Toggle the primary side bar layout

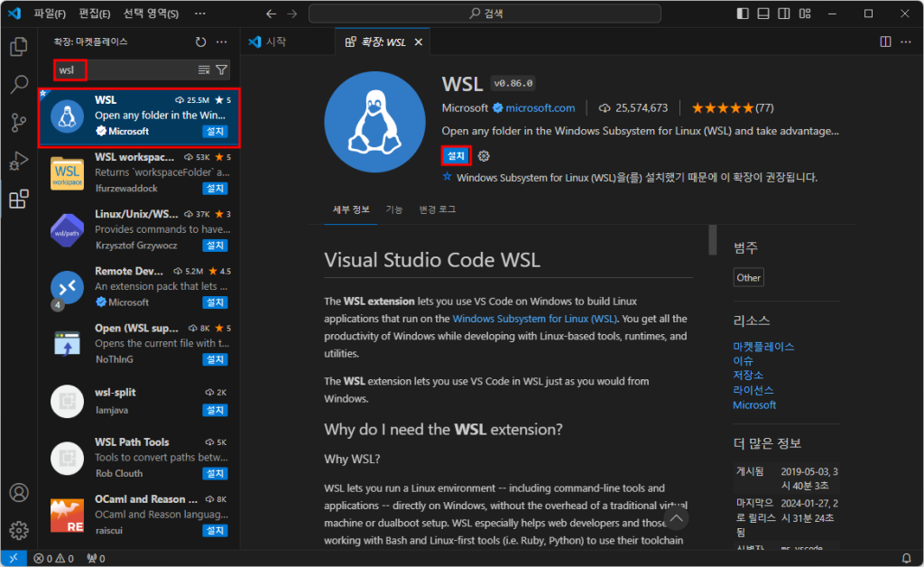(x=743, y=14)
